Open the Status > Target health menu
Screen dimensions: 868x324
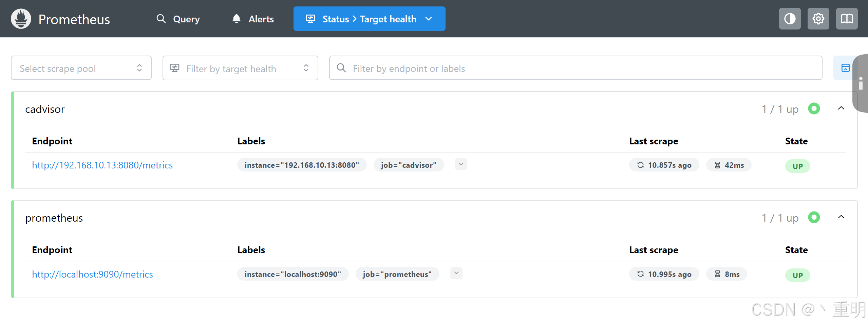coord(369,19)
